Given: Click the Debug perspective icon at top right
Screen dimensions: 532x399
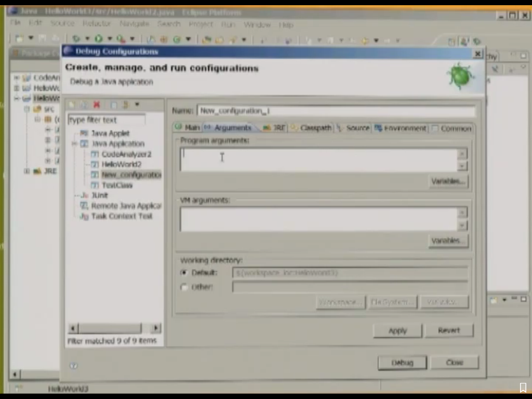Looking at the screenshot, I should pos(477,42).
